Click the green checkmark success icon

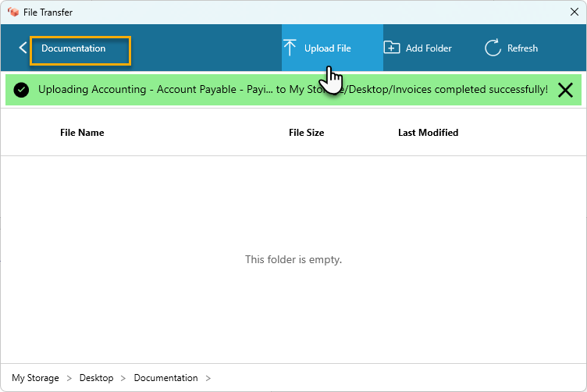[x=21, y=90]
